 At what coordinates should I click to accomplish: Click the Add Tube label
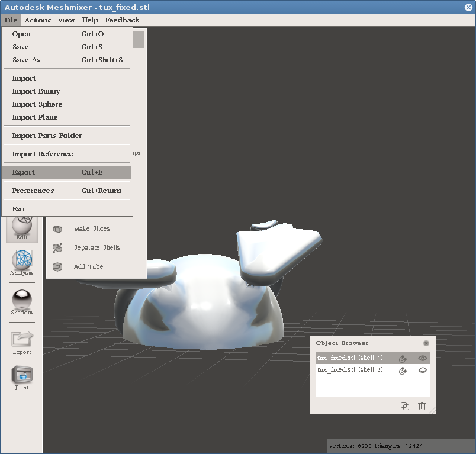[89, 266]
